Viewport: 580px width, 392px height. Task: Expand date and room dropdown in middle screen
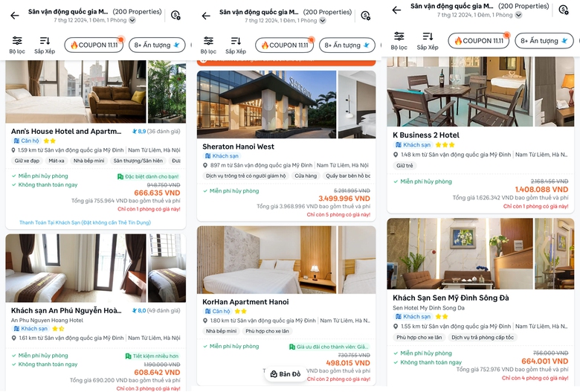coord(323,20)
